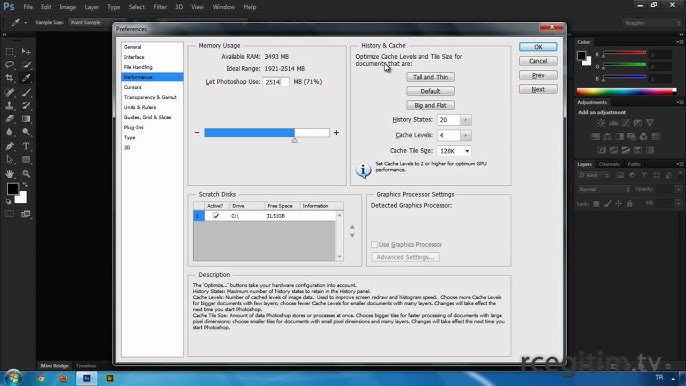Open the Windows Start menu
This screenshot has height=386, width=686.
13,377
